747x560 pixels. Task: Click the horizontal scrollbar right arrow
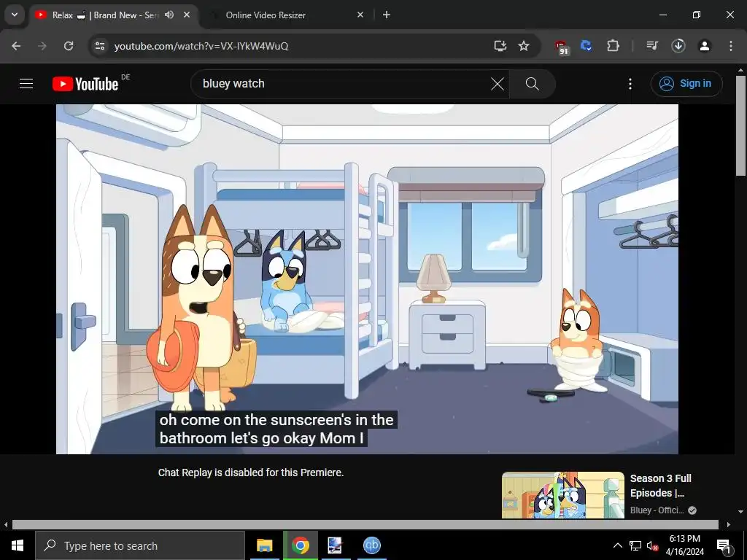pyautogui.click(x=729, y=524)
